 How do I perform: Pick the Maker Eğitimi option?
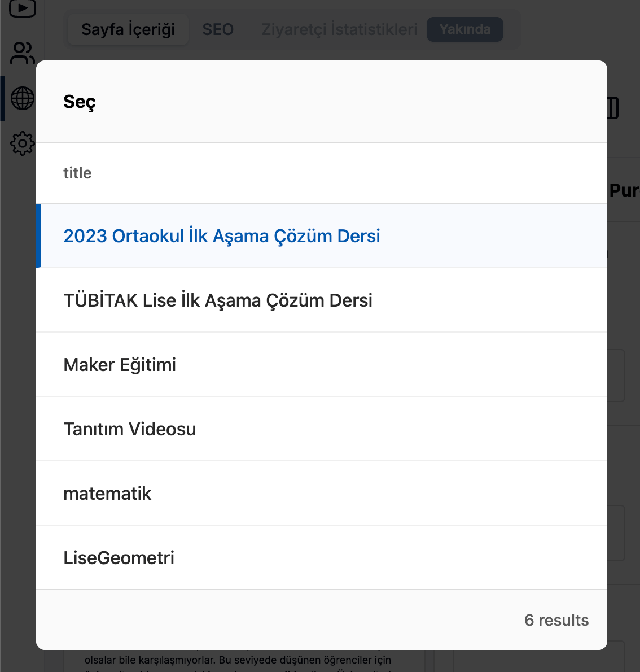pos(120,365)
